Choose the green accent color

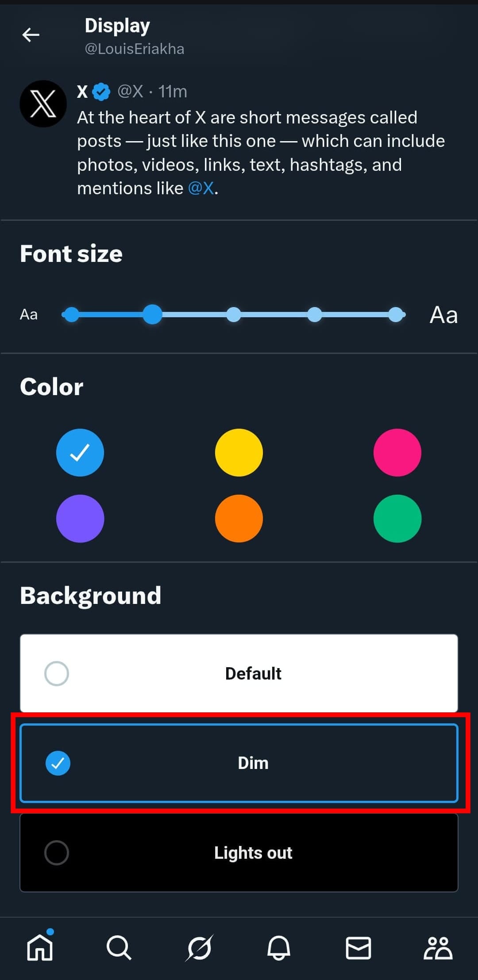[397, 518]
